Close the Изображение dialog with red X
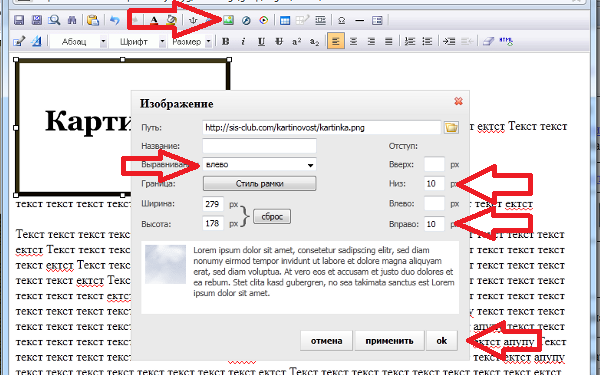Screen dimensions: 600x375 click(x=458, y=101)
